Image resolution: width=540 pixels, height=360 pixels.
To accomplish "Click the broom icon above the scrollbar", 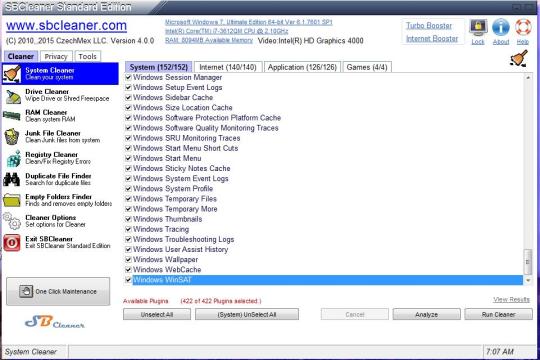I will click(519, 58).
